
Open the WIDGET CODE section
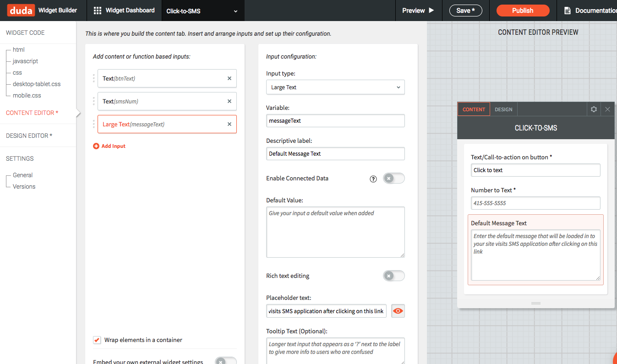pos(25,33)
